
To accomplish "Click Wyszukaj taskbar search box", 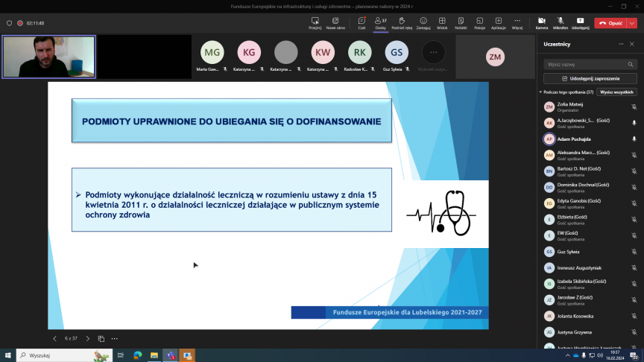I will pos(65,355).
